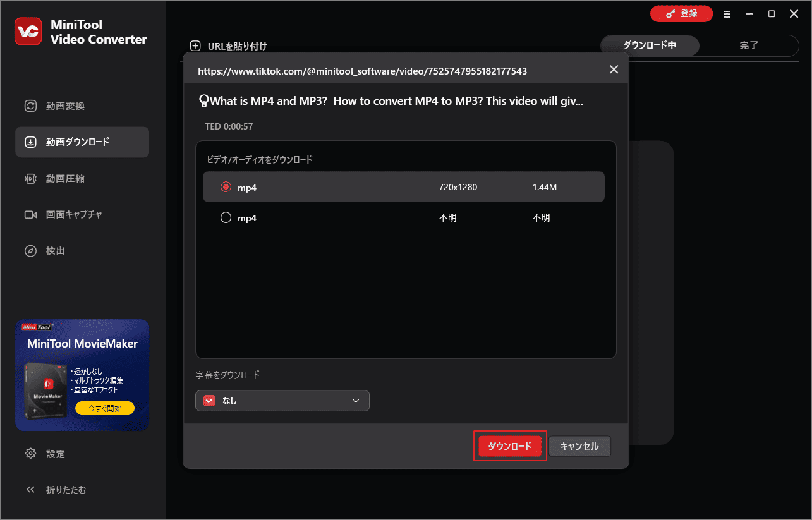Click the download icon beside 動画ダウンロード
This screenshot has height=520, width=812.
[30, 142]
